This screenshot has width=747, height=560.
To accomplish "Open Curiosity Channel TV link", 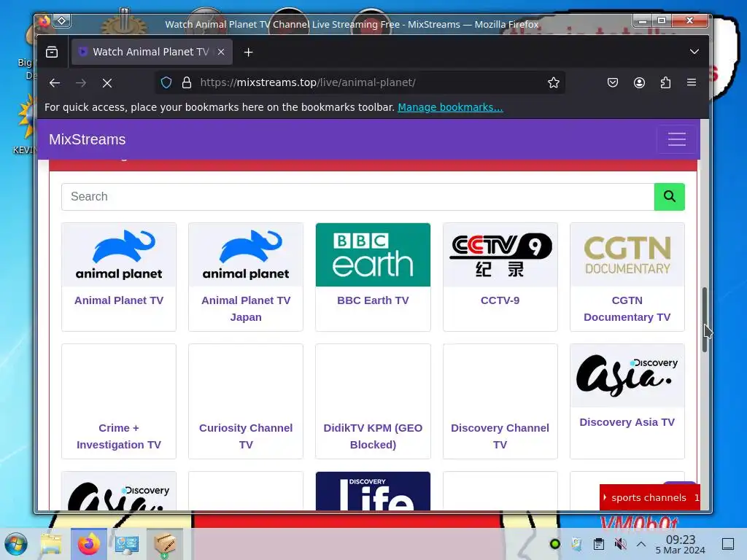I will (x=246, y=436).
